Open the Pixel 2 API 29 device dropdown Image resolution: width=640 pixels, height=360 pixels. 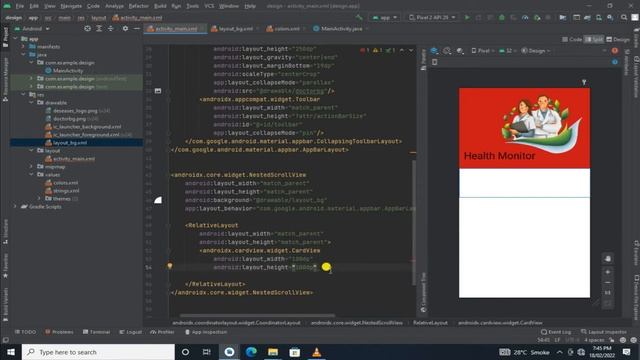432,18
